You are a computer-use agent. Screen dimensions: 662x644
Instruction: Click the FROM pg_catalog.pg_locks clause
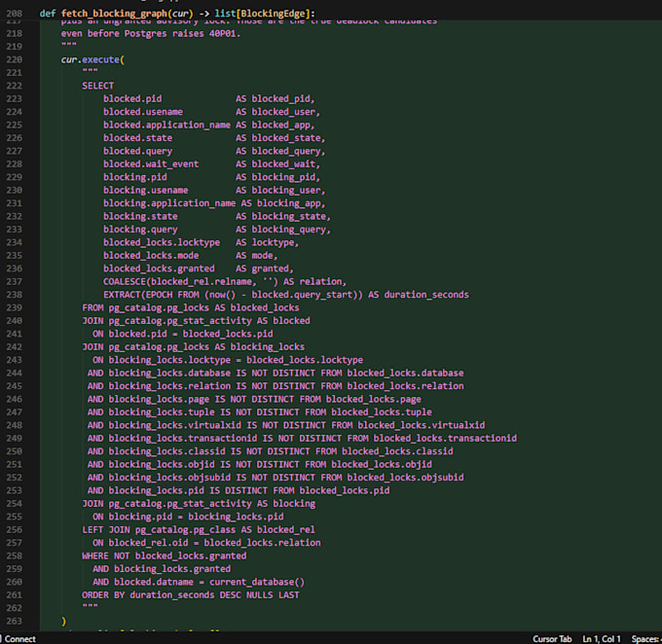[x=146, y=307]
